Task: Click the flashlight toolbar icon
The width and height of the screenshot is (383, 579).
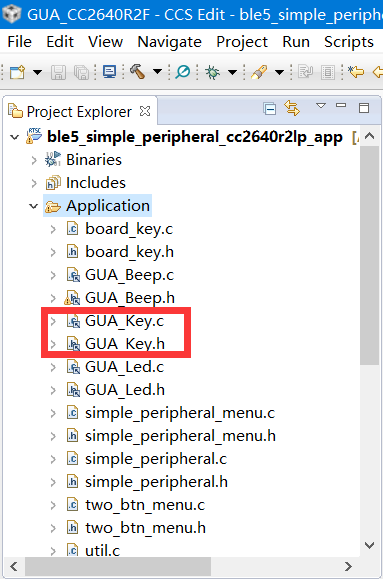Action: click(x=259, y=72)
